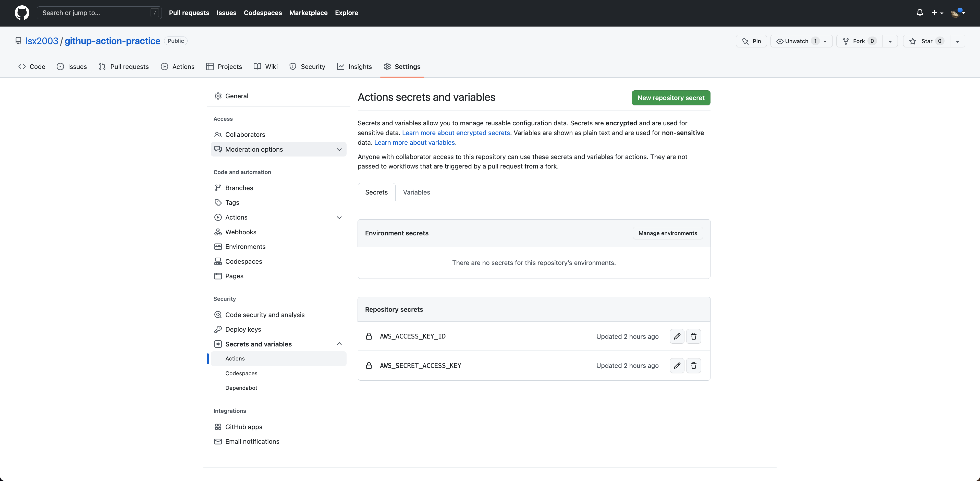Collapse Secrets and variables chevron

coord(339,344)
